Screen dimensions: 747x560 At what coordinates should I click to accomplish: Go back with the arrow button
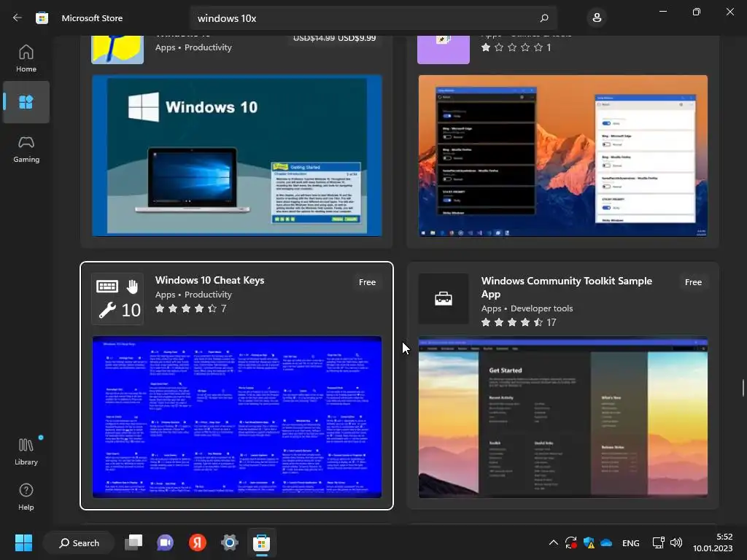[18, 17]
